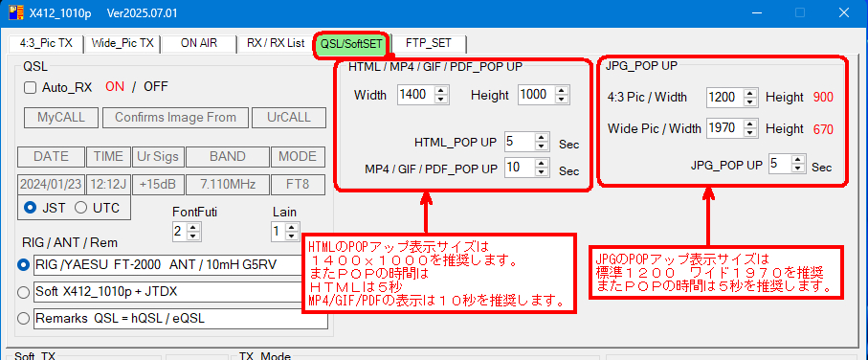Click the red ON label for Auto_RX
Viewport: 868px width, 360px height.
point(115,87)
